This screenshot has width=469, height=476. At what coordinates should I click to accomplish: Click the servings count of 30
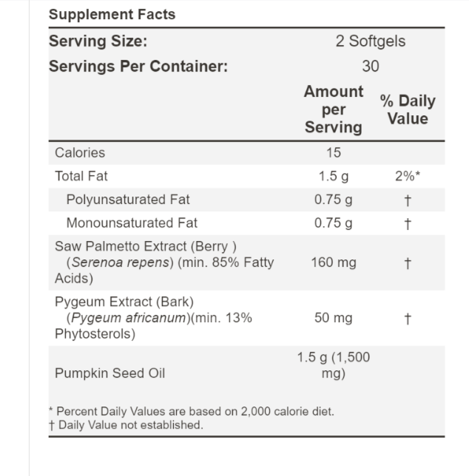coord(370,66)
